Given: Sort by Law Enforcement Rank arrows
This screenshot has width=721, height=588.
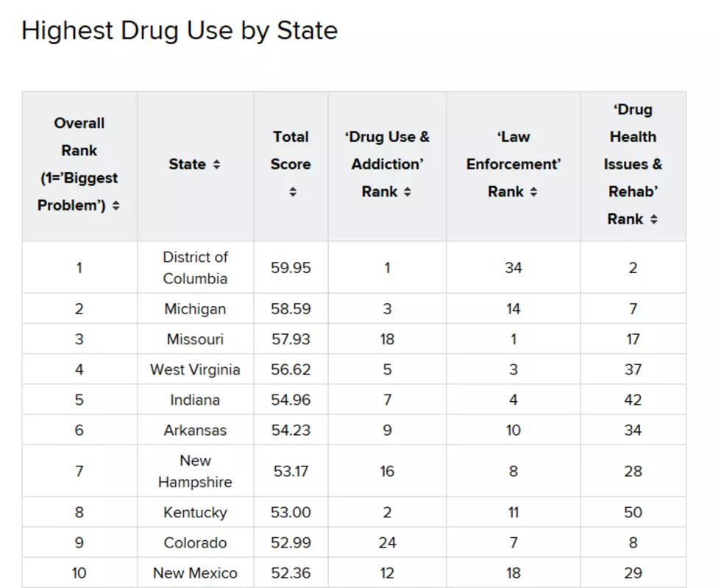Looking at the screenshot, I should [533, 192].
